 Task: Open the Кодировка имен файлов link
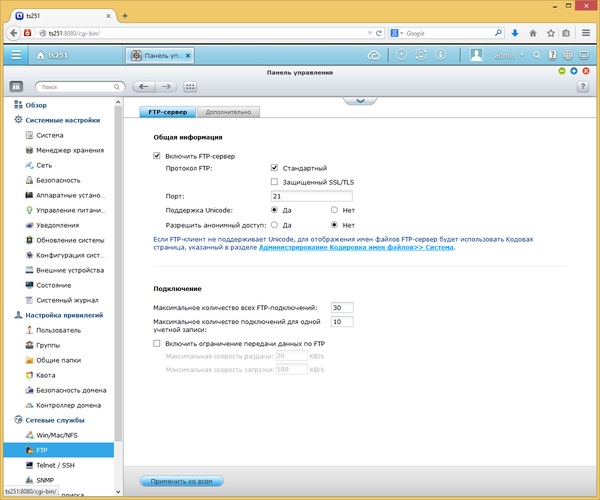(356, 247)
